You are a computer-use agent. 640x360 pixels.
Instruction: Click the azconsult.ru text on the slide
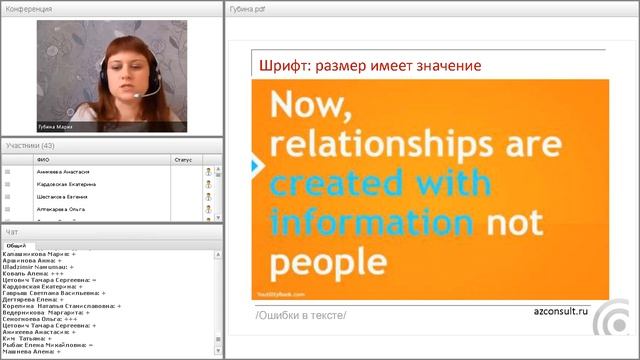(x=561, y=311)
